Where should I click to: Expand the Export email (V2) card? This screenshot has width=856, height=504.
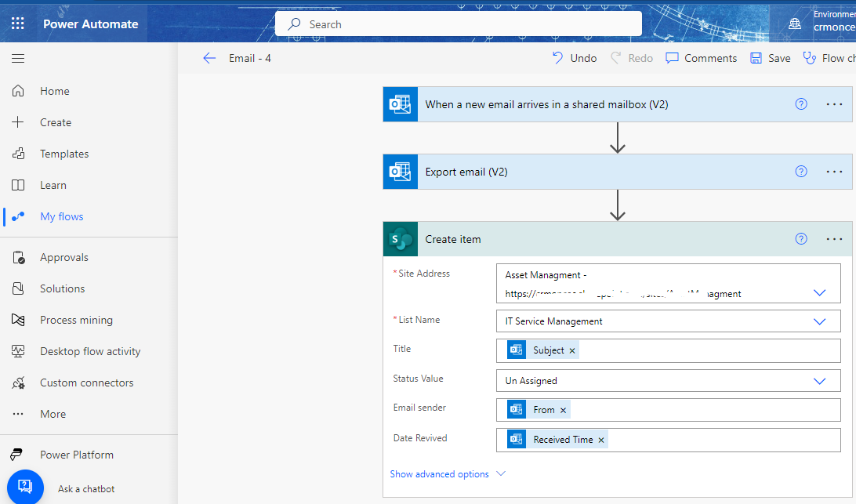click(618, 172)
